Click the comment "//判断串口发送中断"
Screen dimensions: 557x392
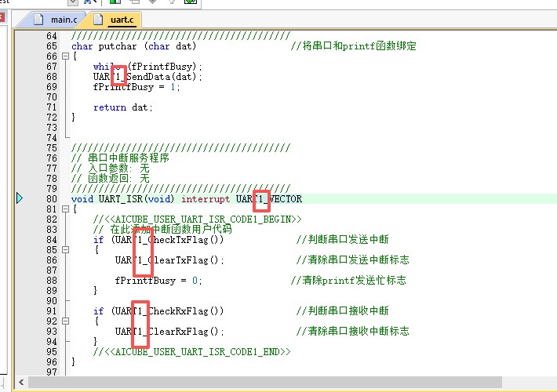[x=343, y=240]
